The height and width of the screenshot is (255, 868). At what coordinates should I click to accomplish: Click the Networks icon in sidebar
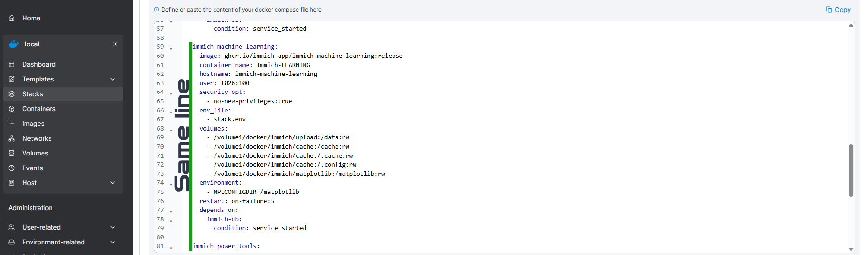[12, 138]
